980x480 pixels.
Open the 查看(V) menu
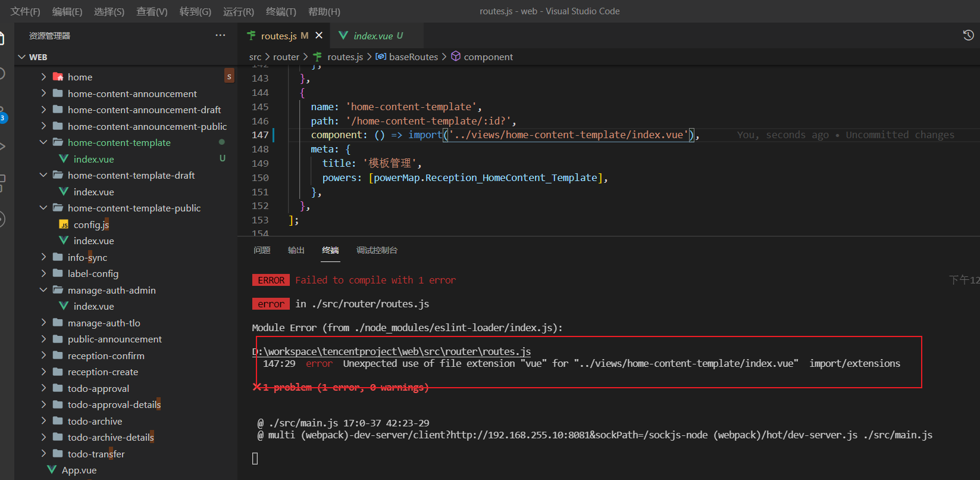[152, 11]
